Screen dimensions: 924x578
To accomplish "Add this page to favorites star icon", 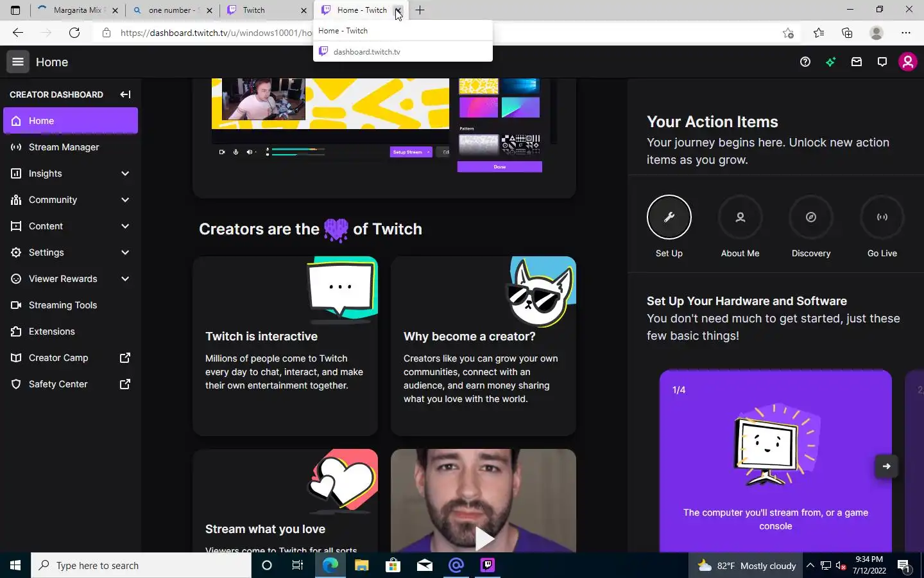I will coord(788,33).
